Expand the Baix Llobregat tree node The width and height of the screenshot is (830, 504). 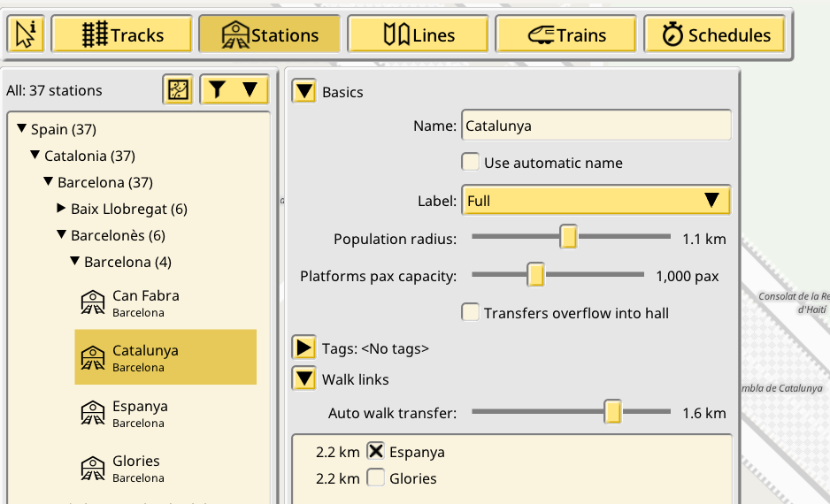click(x=61, y=209)
